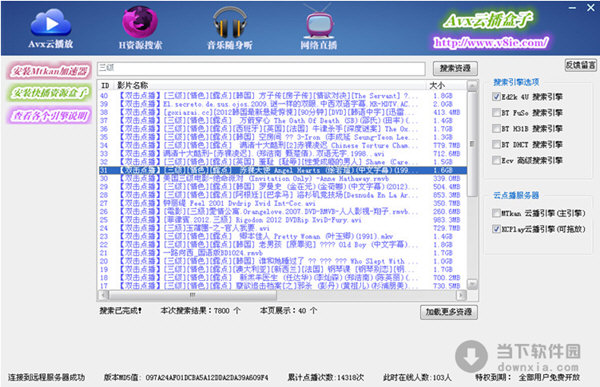Click the search keyword input field
The image size is (600, 387).
click(261, 69)
